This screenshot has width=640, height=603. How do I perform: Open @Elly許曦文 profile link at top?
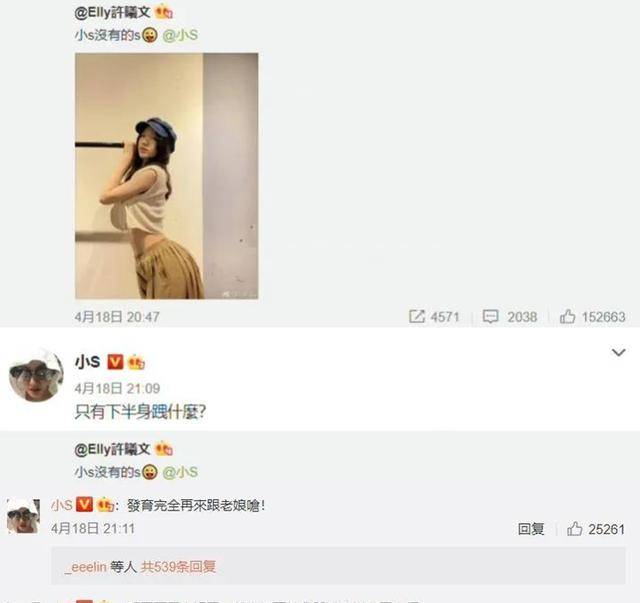[112, 13]
